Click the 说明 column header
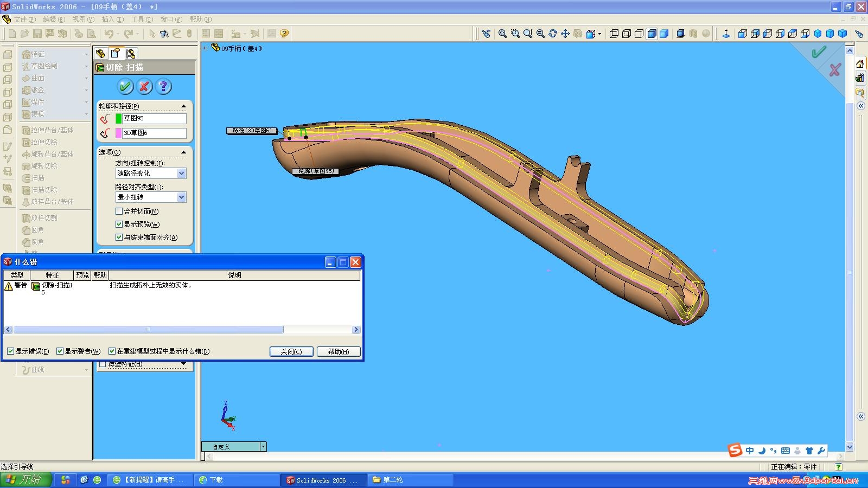This screenshot has height=488, width=868. tap(234, 275)
